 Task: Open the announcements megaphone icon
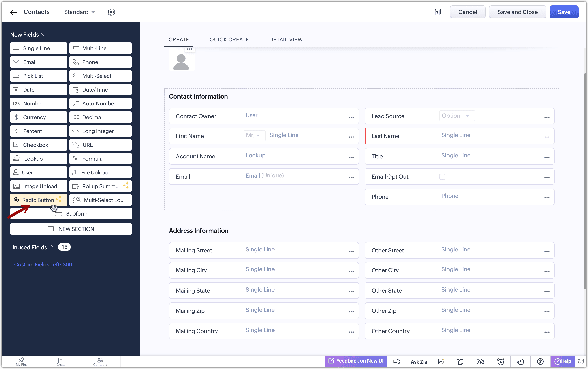(x=397, y=361)
